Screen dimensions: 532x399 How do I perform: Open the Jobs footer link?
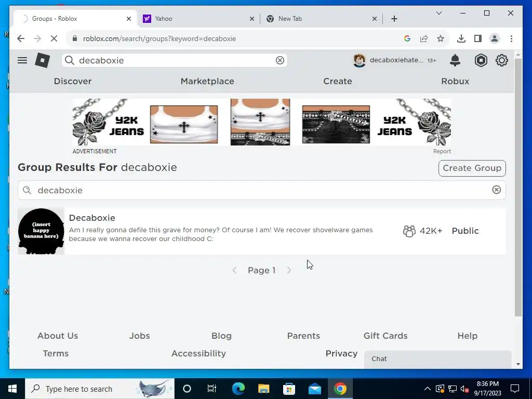coord(139,336)
